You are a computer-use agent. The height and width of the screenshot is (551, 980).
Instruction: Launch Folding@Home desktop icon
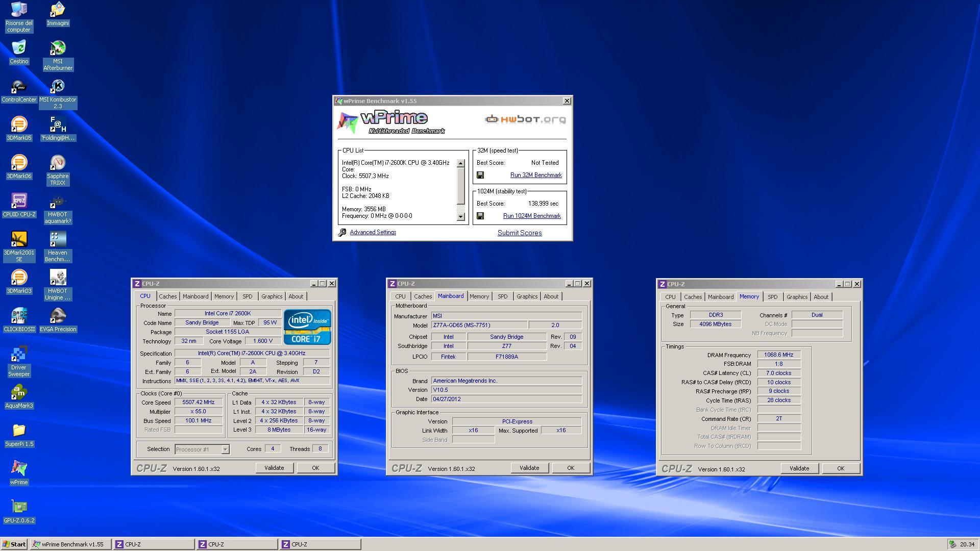(58, 129)
